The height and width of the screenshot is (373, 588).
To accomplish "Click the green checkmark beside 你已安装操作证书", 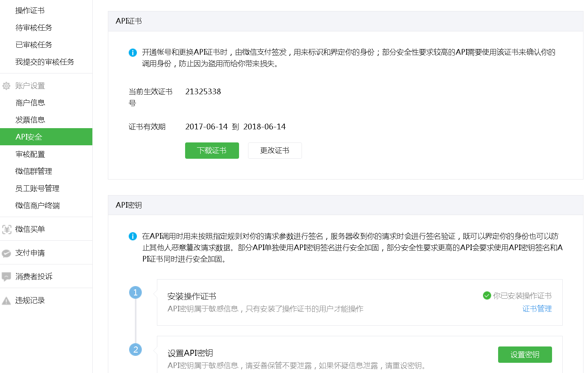I will click(x=487, y=295).
